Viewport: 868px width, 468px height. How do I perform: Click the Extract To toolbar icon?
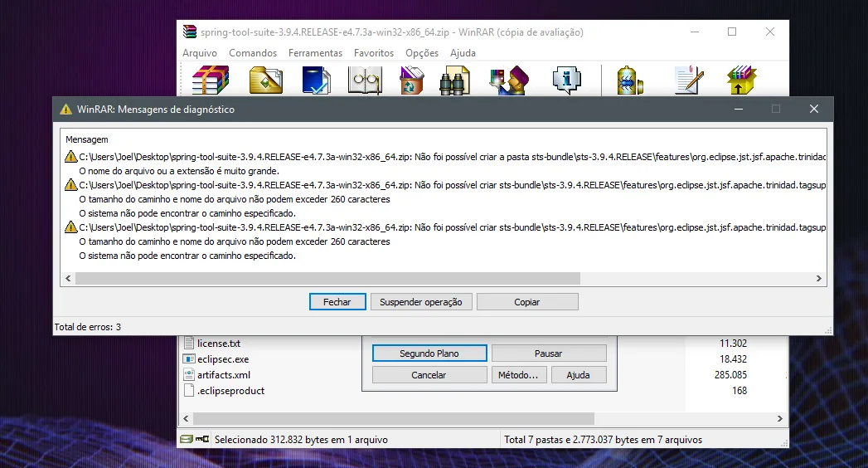tap(266, 80)
